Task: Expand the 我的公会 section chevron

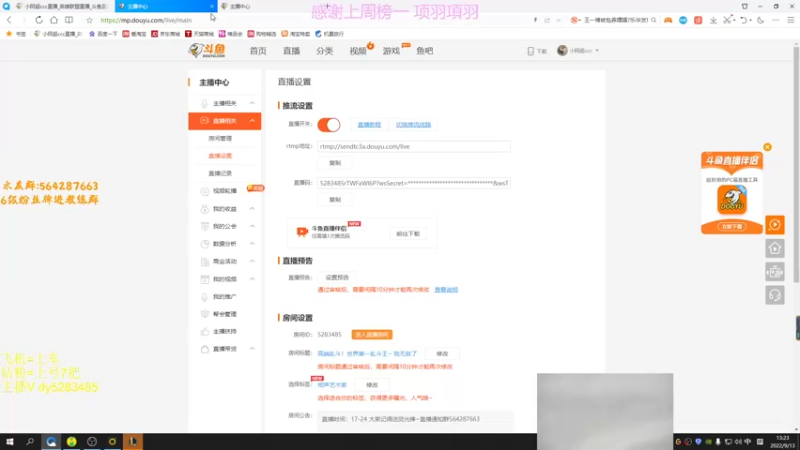Action: (252, 226)
